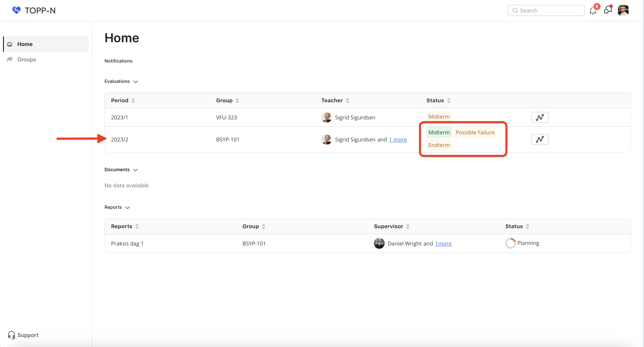Open the '1 more' teacher link
Viewport: 644px width, 347px height.
(x=398, y=139)
